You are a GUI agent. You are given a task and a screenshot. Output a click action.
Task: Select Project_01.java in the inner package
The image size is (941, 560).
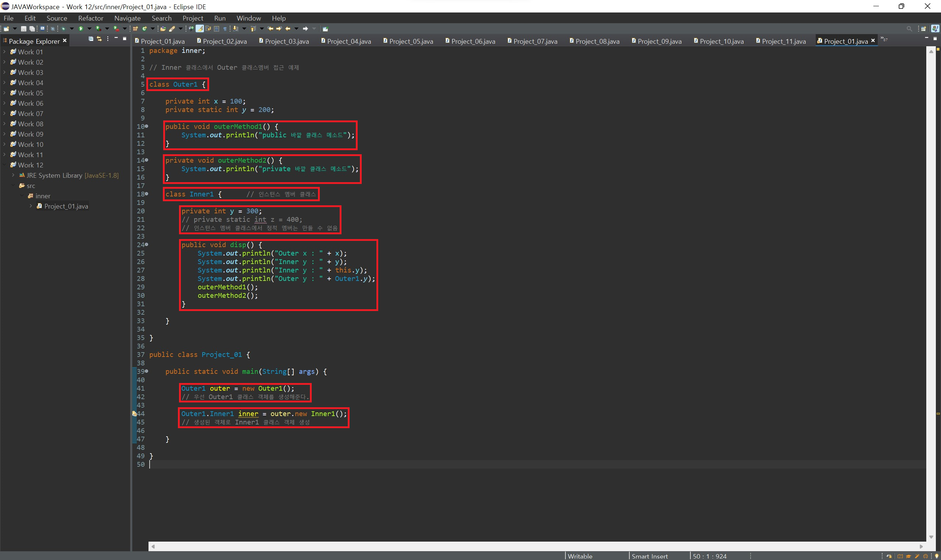click(66, 206)
